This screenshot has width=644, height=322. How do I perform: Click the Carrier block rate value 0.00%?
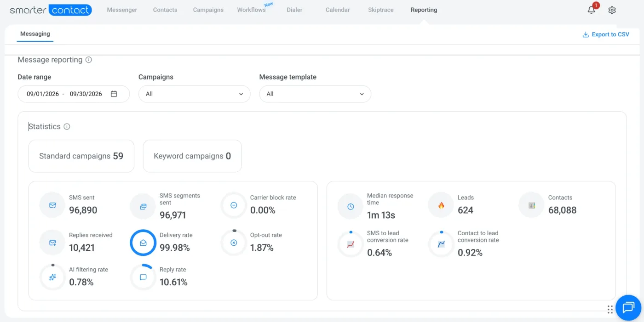[263, 210]
